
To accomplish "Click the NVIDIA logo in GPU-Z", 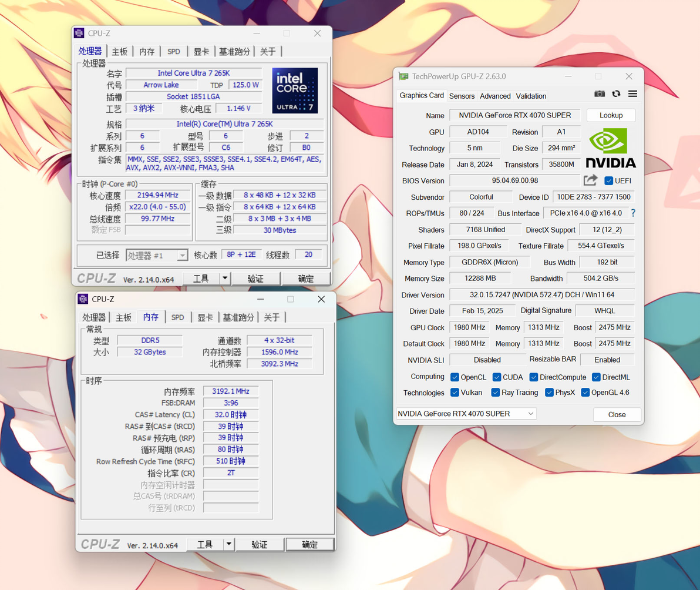I will (x=611, y=148).
